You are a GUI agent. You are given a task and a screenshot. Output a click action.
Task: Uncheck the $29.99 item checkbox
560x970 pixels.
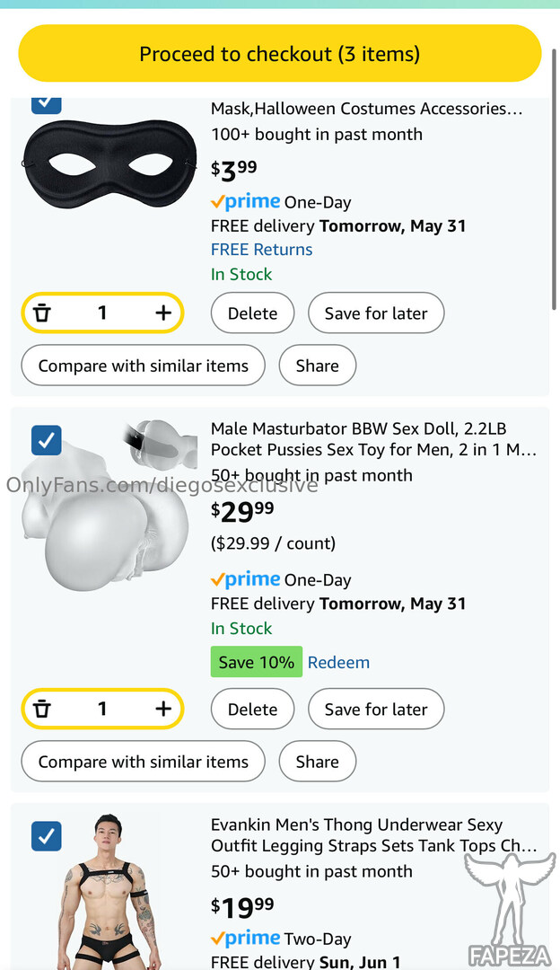click(x=46, y=440)
